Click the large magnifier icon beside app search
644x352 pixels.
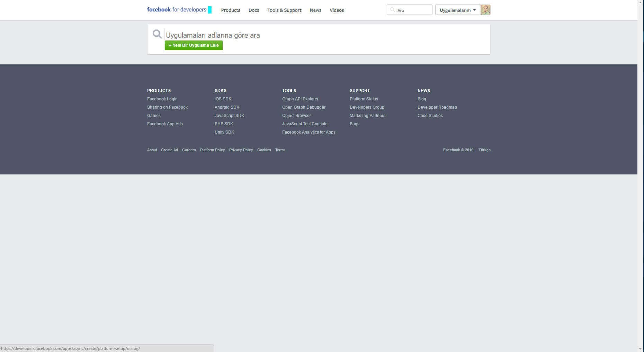[x=157, y=34]
